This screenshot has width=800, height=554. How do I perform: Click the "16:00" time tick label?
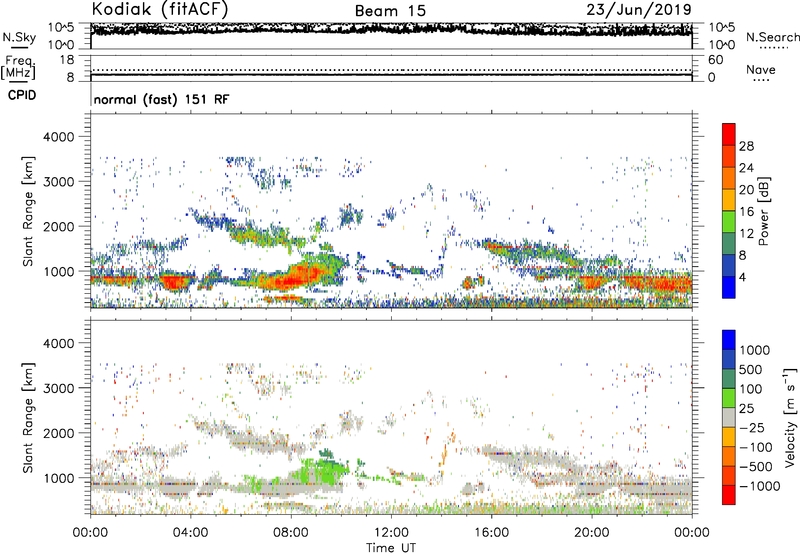(491, 533)
